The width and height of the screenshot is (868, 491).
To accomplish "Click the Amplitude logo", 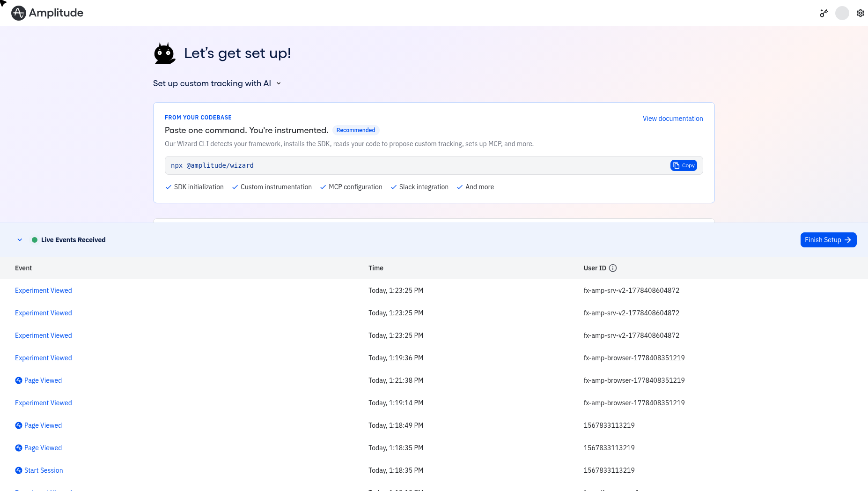I will point(47,13).
